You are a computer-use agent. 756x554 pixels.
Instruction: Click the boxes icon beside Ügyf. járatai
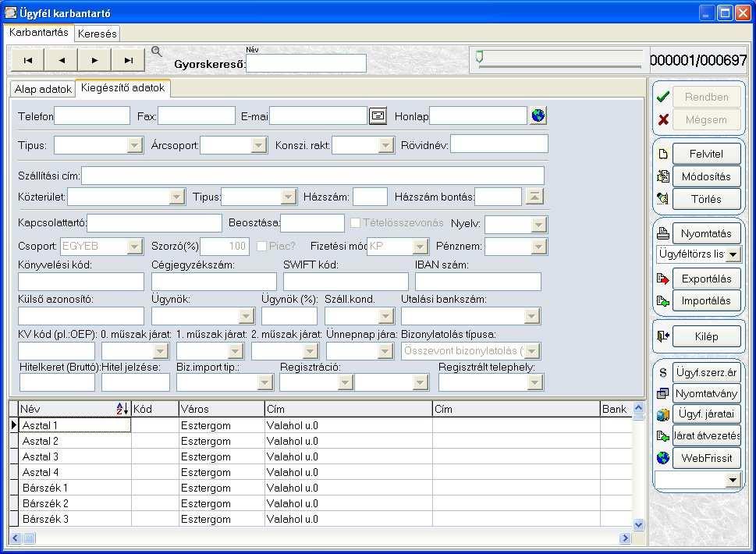coord(663,414)
